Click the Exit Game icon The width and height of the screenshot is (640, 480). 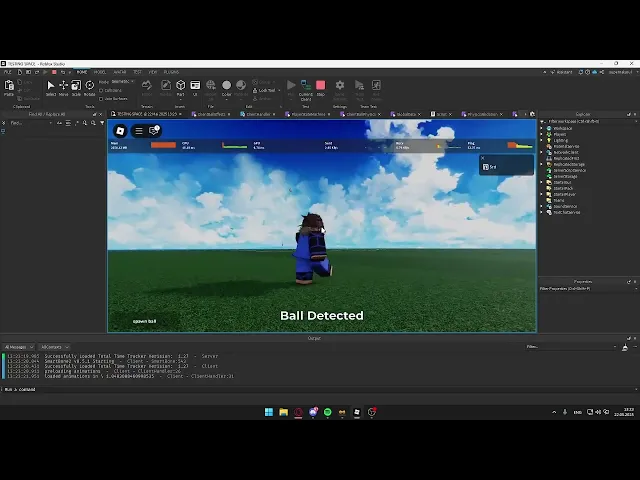point(376,85)
